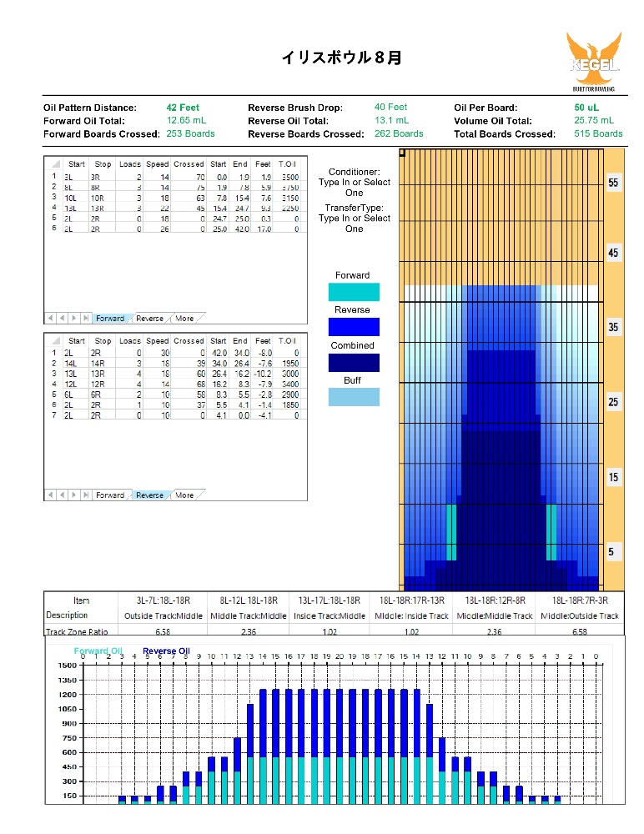The width and height of the screenshot is (644, 834).
Task: Open the More tab in the lower table
Action: pyautogui.click(x=184, y=495)
